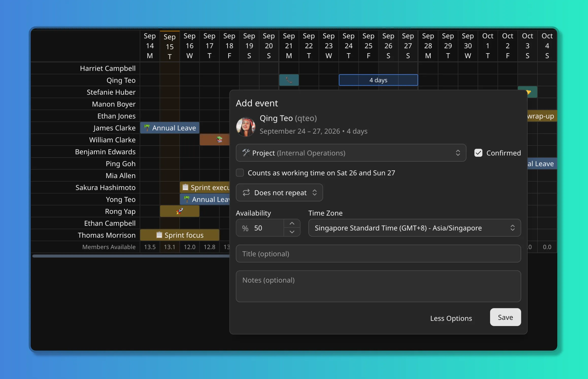This screenshot has height=379, width=588.
Task: Open James Clarke's Annual Leave event
Action: pos(170,128)
